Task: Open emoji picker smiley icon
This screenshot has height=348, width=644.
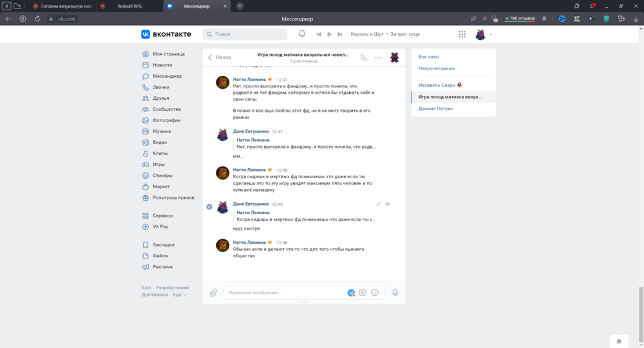Action: 375,293
